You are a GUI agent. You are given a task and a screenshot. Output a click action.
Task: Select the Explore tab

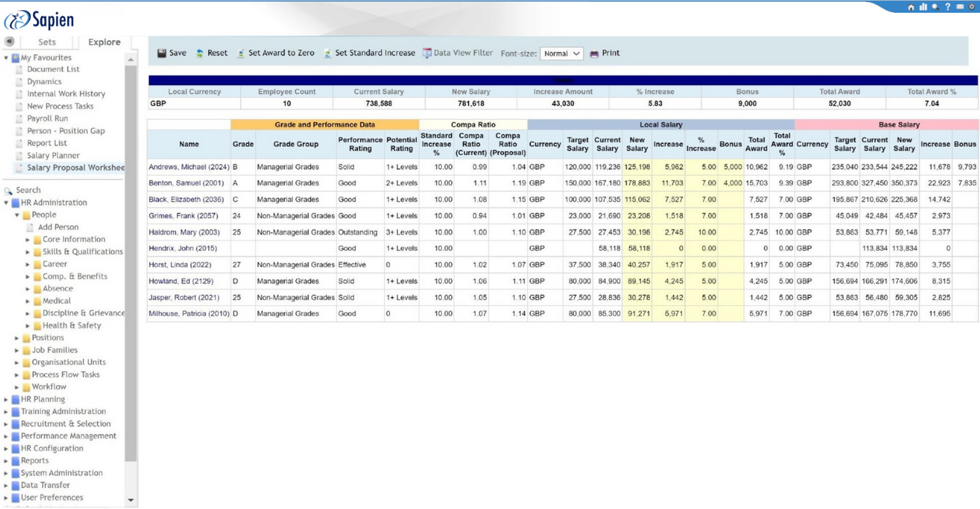[104, 42]
